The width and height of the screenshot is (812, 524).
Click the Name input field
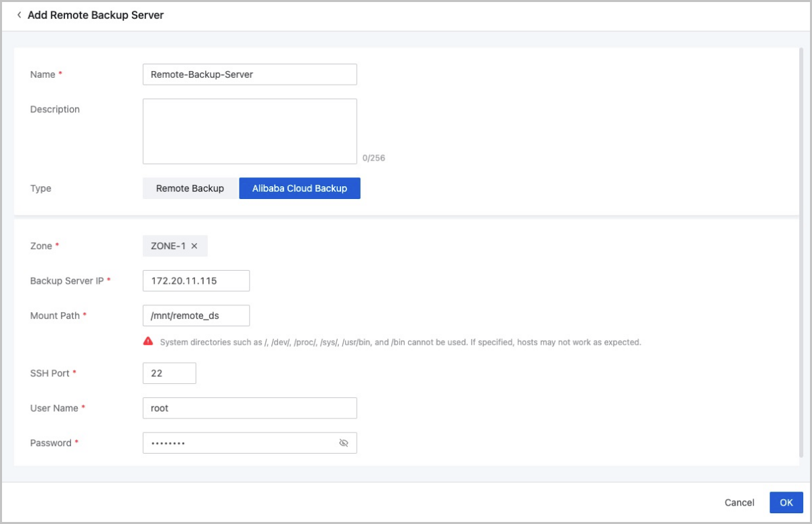[x=249, y=74]
